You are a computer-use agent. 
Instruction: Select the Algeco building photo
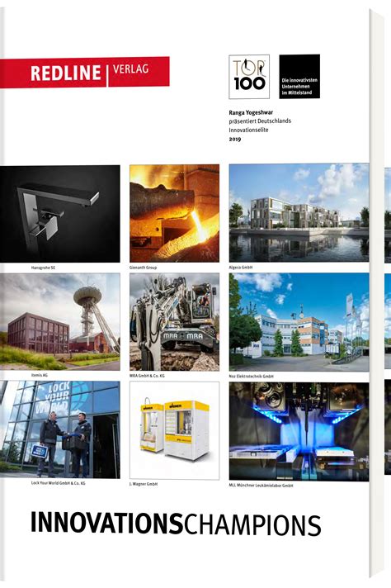pyautogui.click(x=299, y=212)
